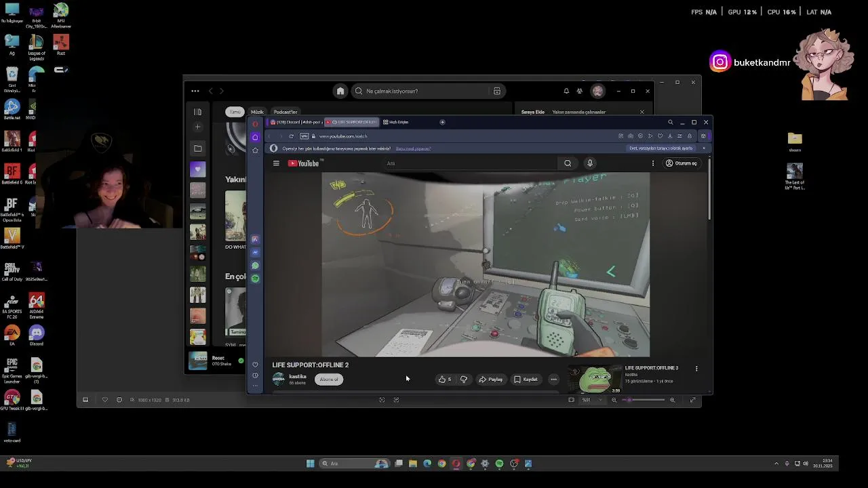Focus the YouTube Ara search field
The image size is (868, 488).
click(471, 163)
